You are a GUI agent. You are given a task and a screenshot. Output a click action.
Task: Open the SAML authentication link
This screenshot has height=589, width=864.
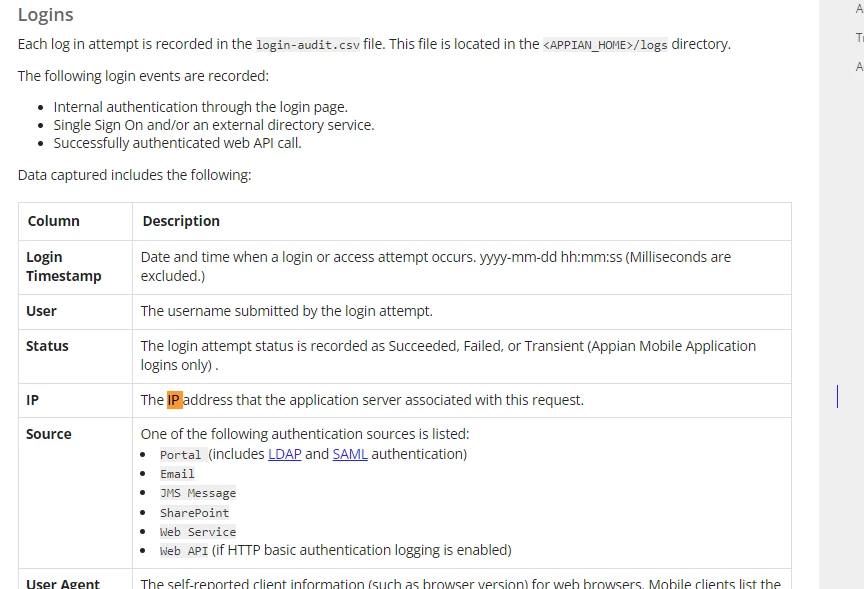point(350,454)
